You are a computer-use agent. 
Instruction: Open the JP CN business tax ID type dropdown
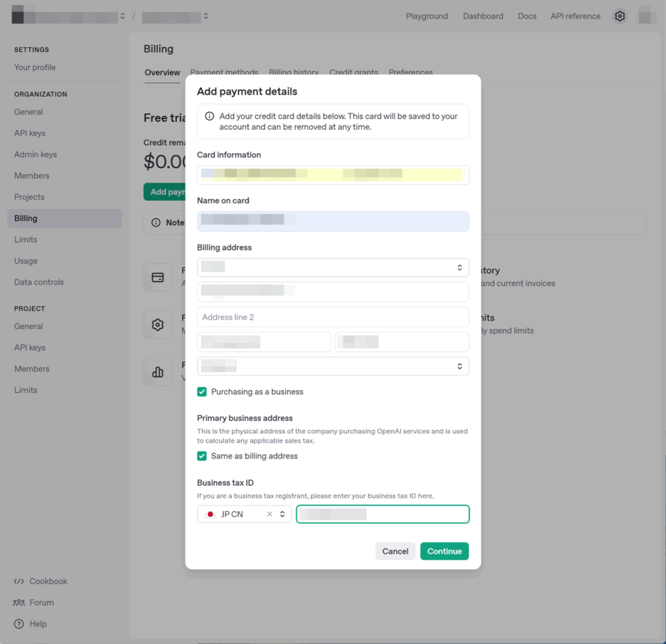point(281,513)
